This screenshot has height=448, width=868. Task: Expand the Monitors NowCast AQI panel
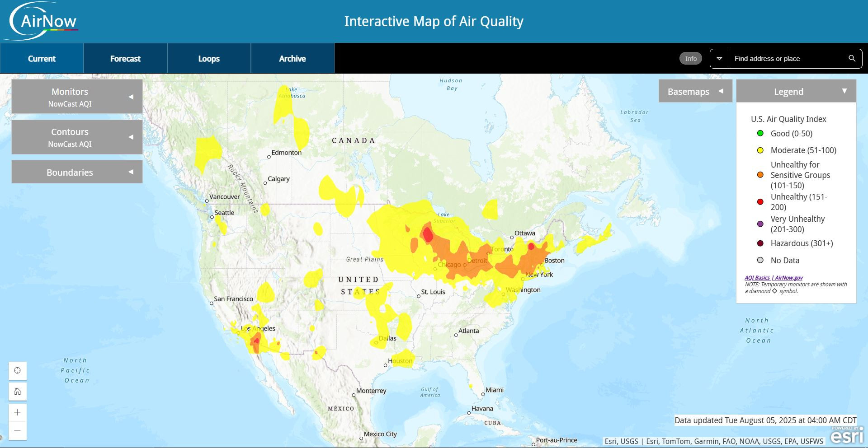[x=77, y=97]
